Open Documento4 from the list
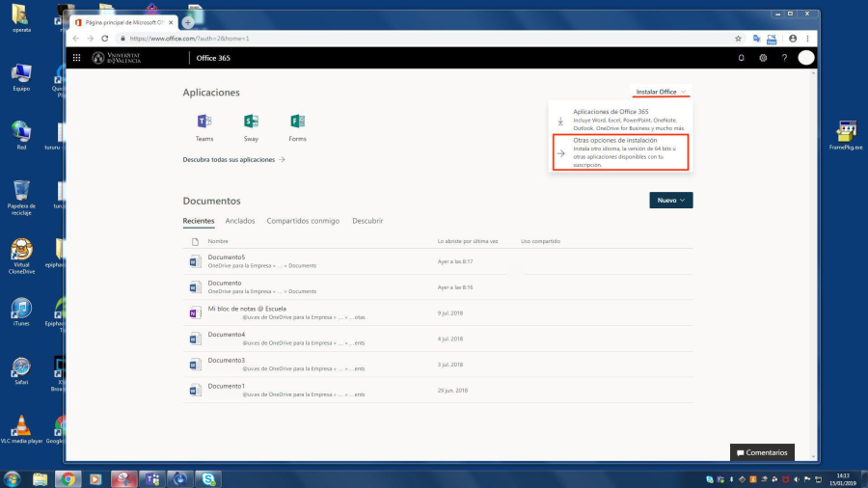Image resolution: width=868 pixels, height=488 pixels. pos(226,335)
